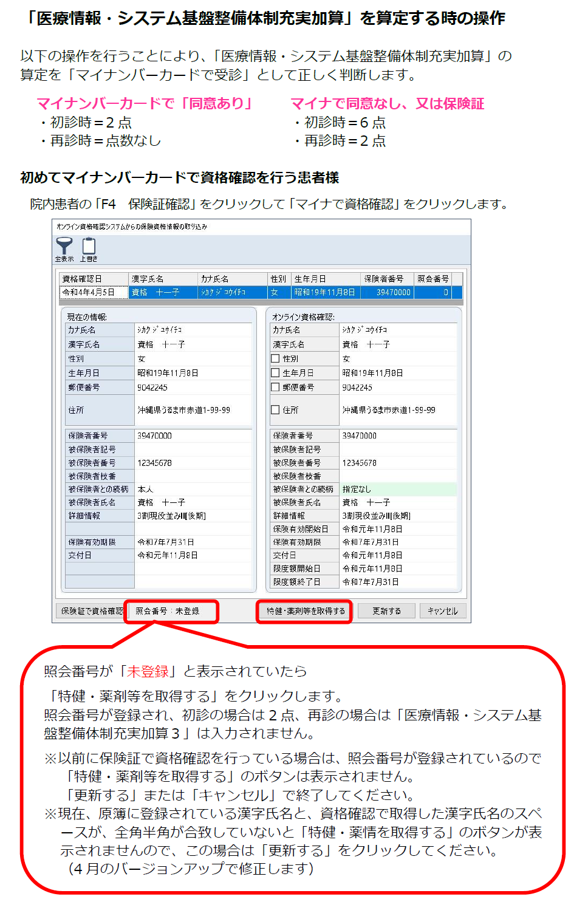Click the green 指定なし relationship field

click(397, 489)
